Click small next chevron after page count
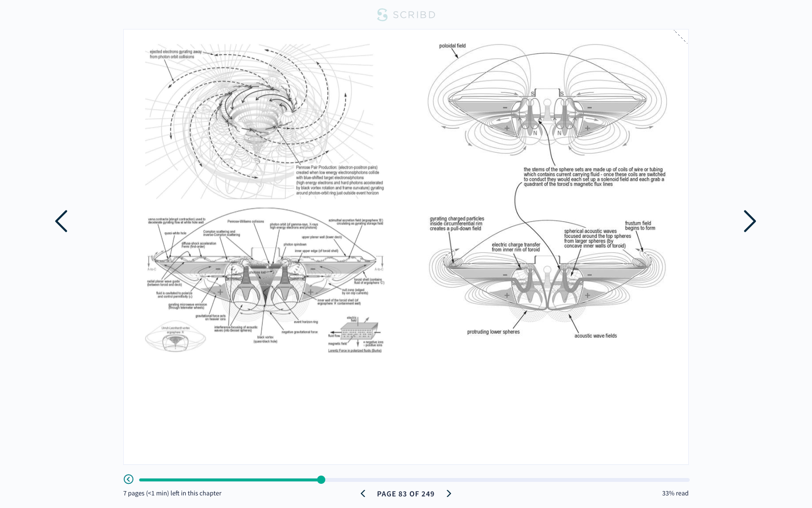The width and height of the screenshot is (812, 508). [449, 493]
